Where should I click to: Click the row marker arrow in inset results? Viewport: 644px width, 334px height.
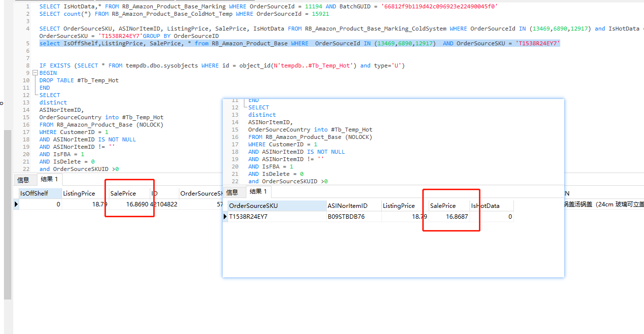pos(225,216)
